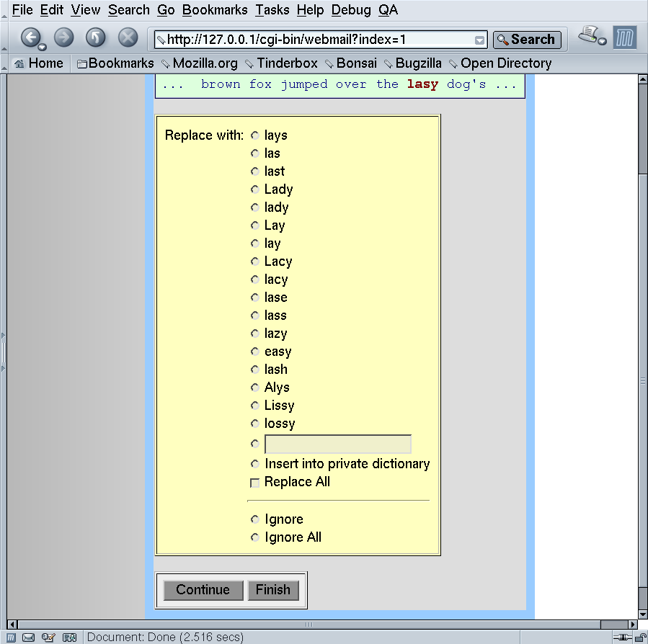
Task: Open Mail from status bar envelope icon
Action: [x=28, y=638]
